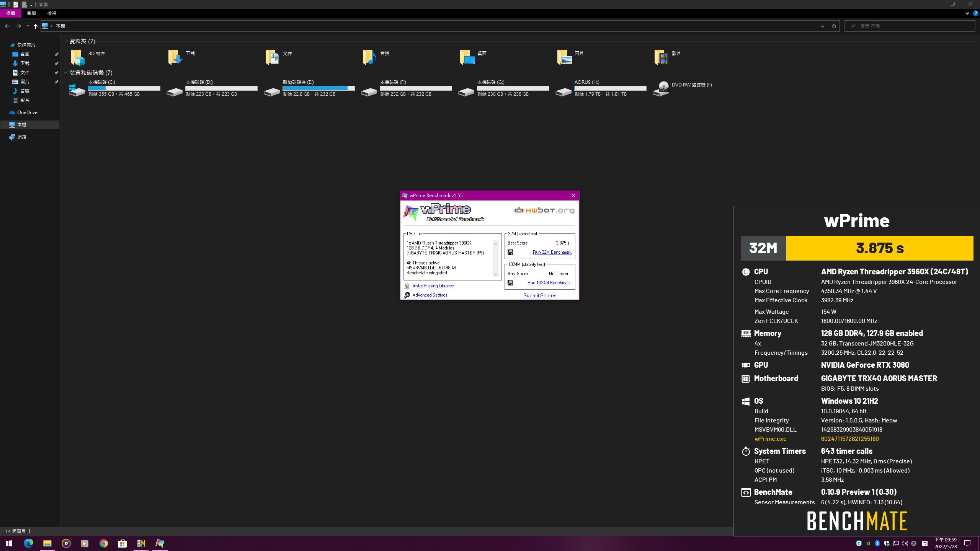The height and width of the screenshot is (551, 980).
Task: Open the 文件 folder in 資料夾 section
Action: click(x=279, y=57)
